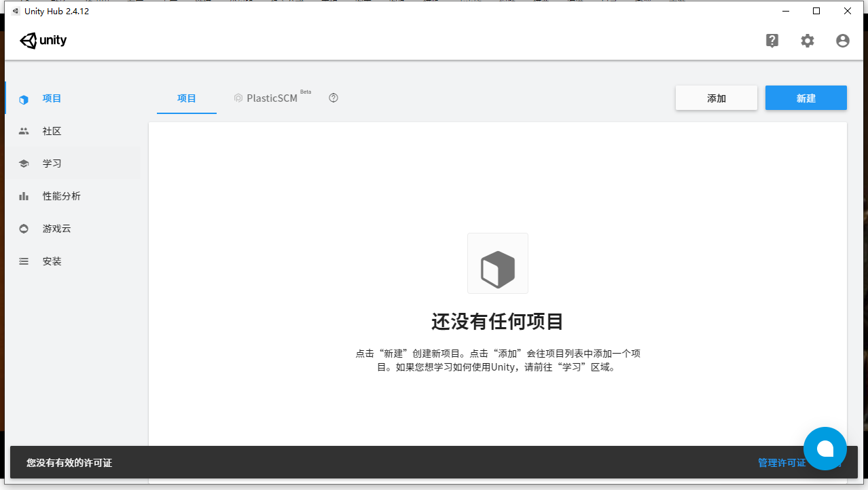The image size is (868, 490).
Task: Open 学习 in the sidebar
Action: 73,164
